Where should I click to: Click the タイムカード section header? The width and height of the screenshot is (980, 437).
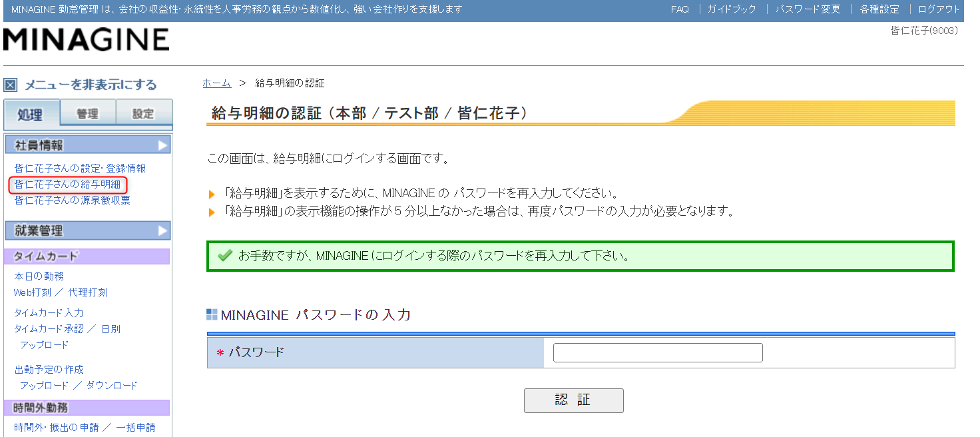coord(87,256)
